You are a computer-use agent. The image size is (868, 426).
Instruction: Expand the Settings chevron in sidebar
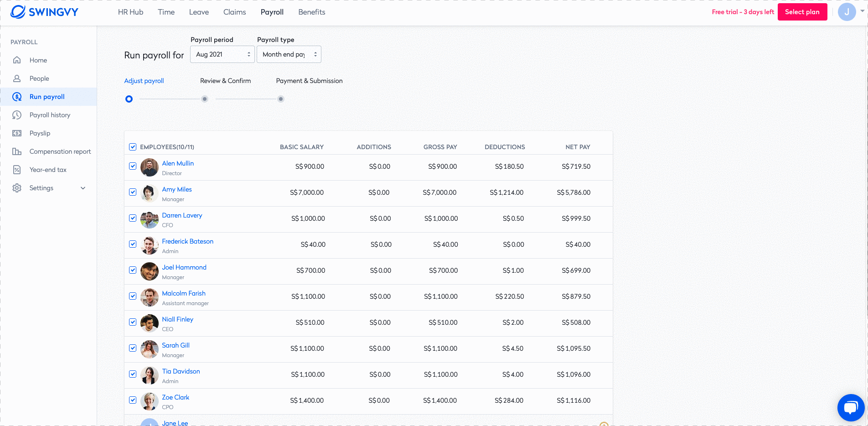[x=83, y=188]
